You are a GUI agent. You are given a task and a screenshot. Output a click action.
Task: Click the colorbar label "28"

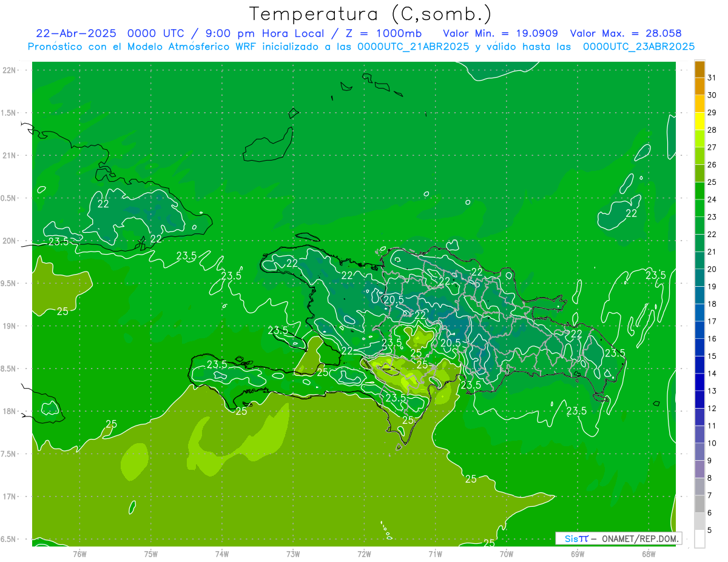(712, 130)
